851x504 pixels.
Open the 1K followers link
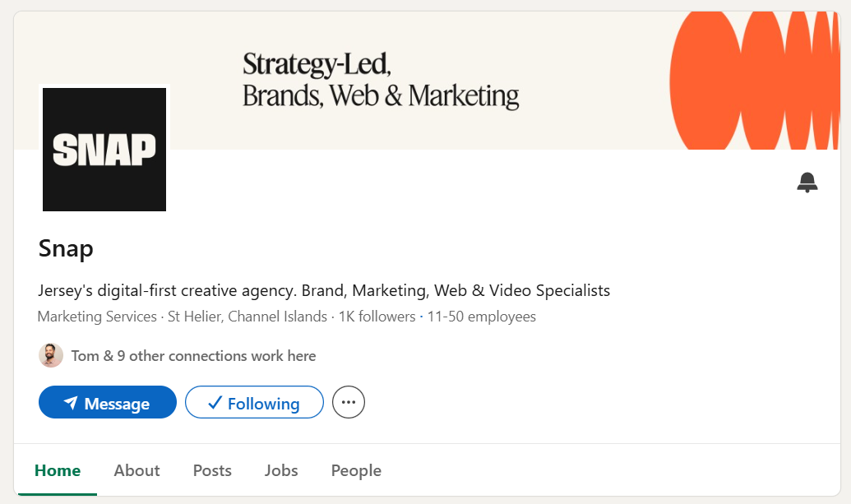[x=377, y=317]
